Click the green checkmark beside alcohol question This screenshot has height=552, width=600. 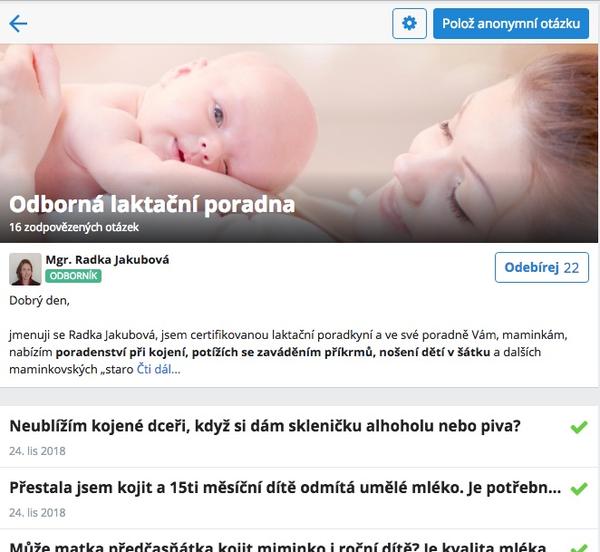tap(579, 427)
